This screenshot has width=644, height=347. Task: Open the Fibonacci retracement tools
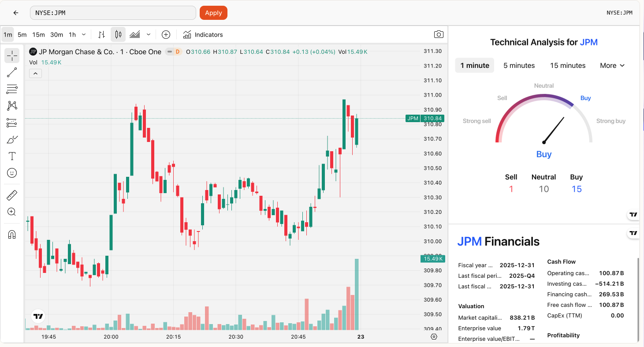coord(12,89)
